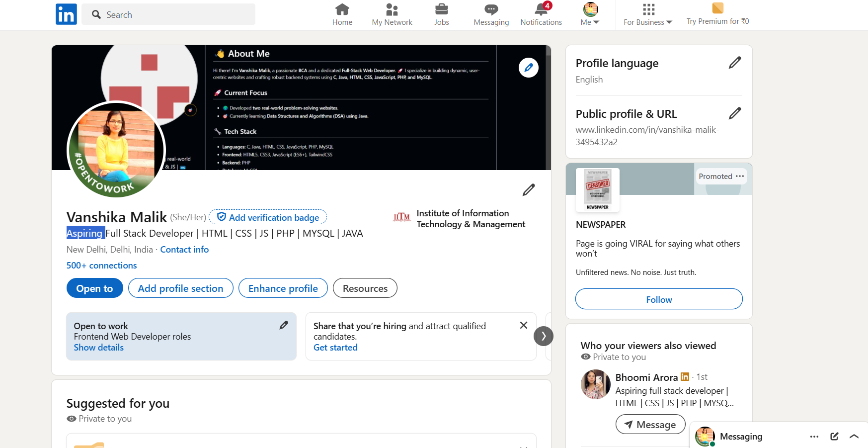Image resolution: width=868 pixels, height=448 pixels.
Task: Open Contact info link
Action: [184, 250]
